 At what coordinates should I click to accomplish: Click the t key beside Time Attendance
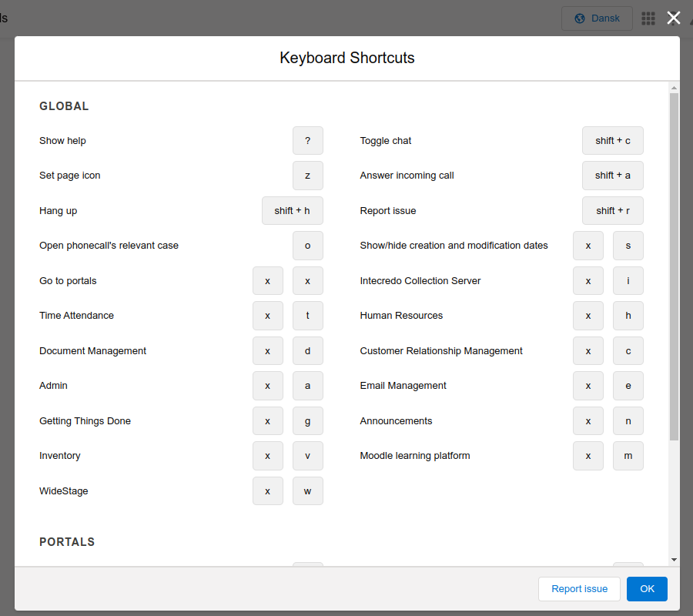coord(307,316)
